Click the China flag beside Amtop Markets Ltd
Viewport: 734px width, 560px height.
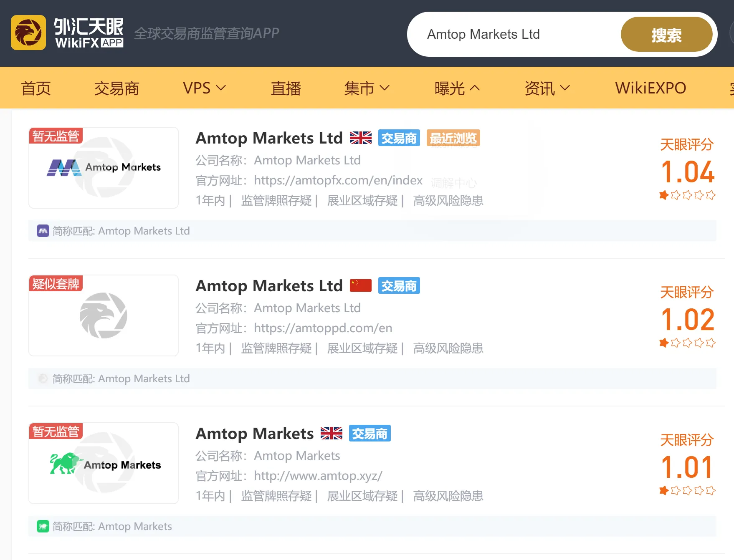point(361,285)
